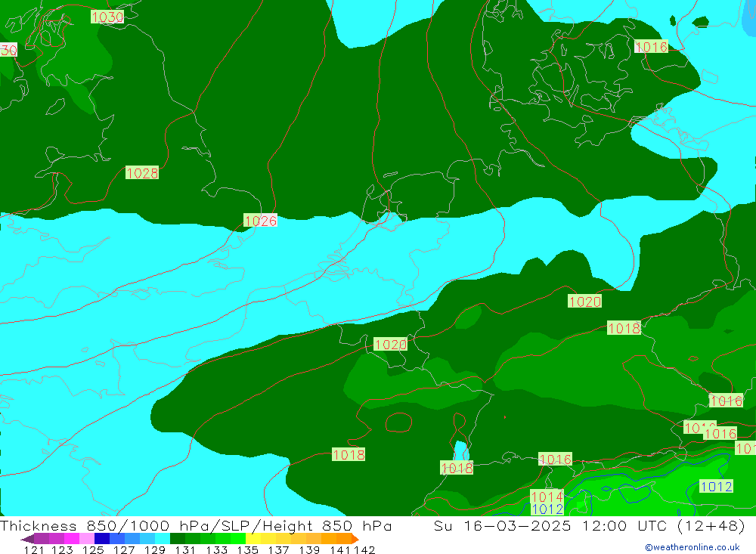
Task: Click the orange right arrow on the color legend
Action: coord(355,539)
